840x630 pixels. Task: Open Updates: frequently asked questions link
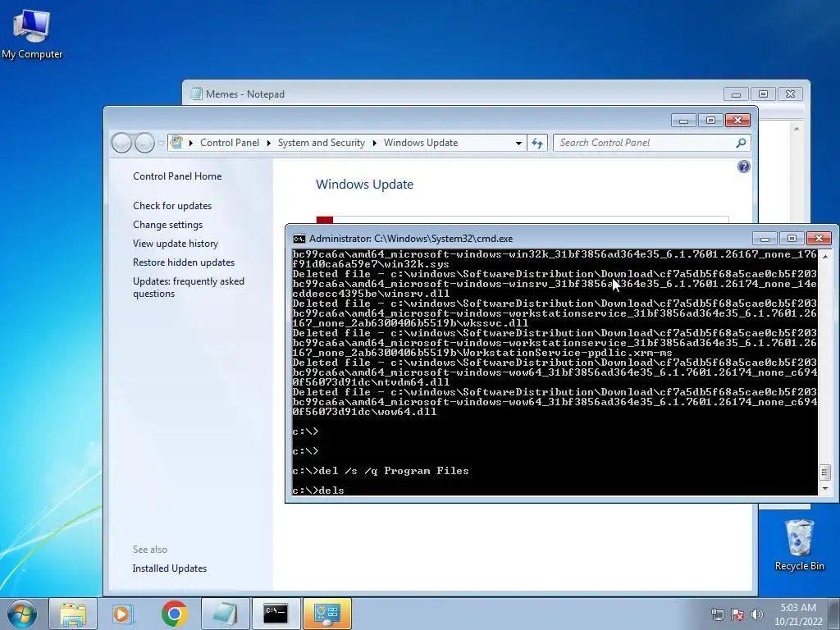[x=189, y=287]
